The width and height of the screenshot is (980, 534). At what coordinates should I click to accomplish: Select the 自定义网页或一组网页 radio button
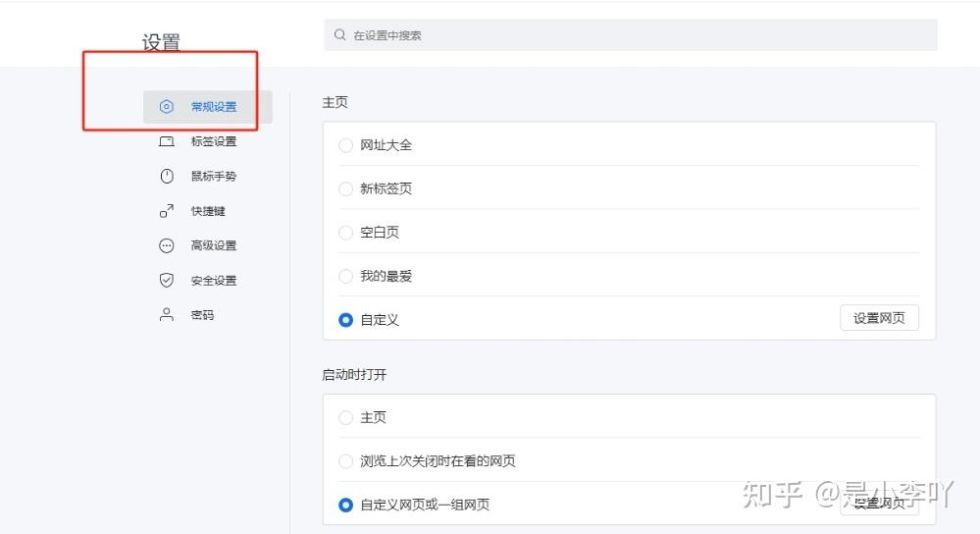point(345,505)
